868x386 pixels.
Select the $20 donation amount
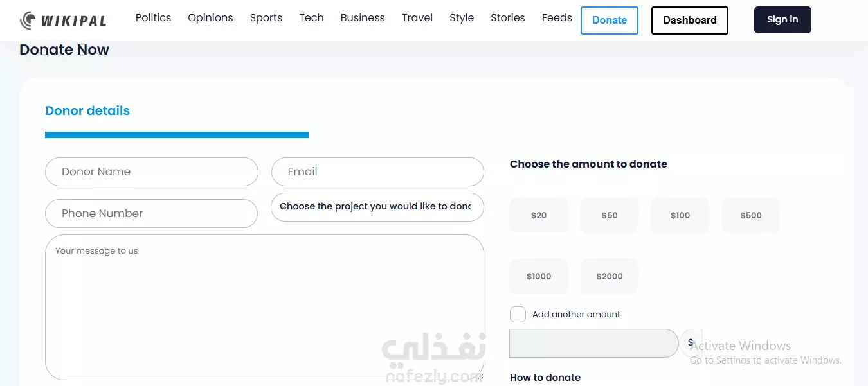[x=539, y=215]
